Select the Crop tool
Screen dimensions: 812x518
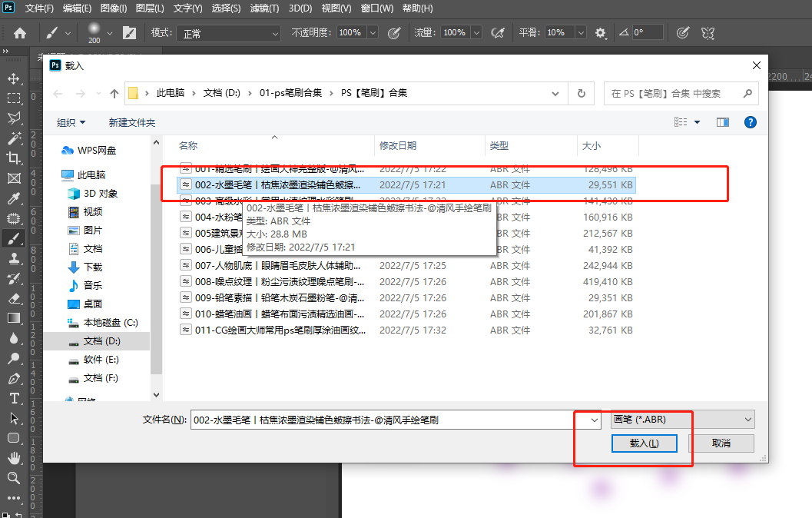tap(14, 158)
